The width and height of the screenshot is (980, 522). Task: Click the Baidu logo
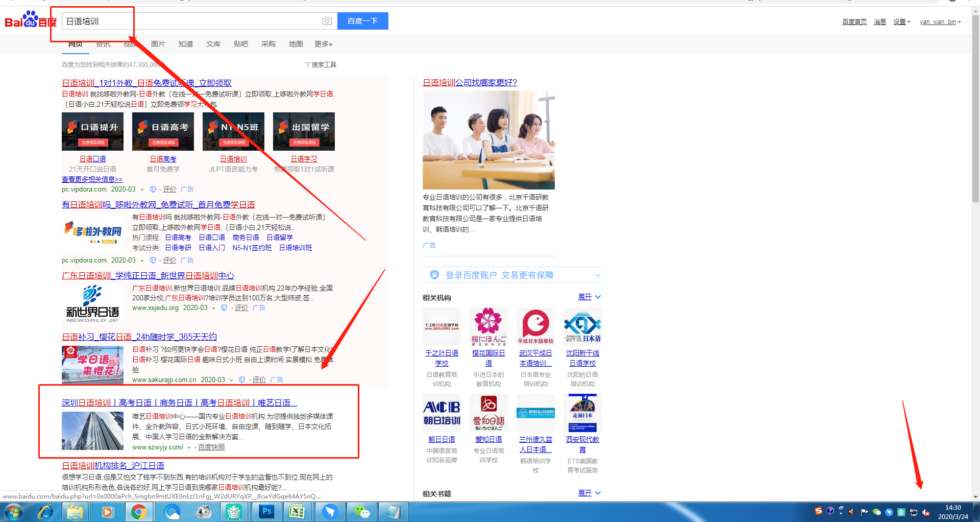tap(30, 20)
